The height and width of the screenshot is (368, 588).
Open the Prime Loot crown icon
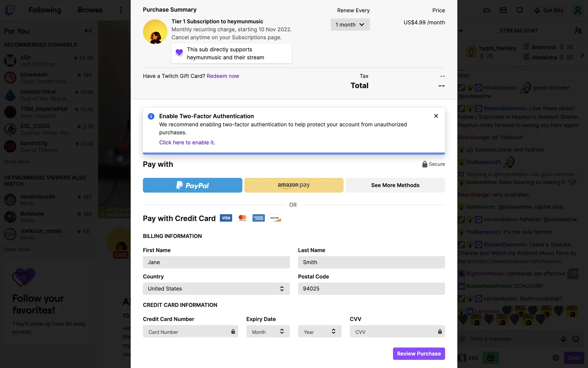(487, 10)
